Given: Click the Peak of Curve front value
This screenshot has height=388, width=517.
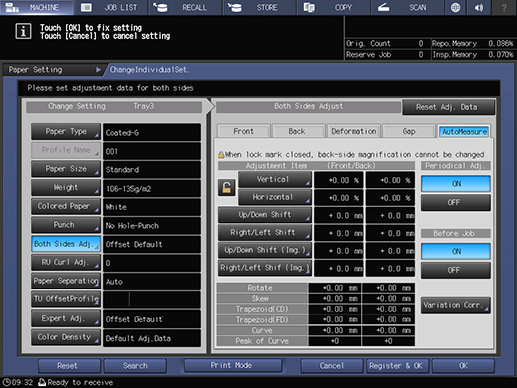Looking at the screenshot, I should pyautogui.click(x=335, y=341).
